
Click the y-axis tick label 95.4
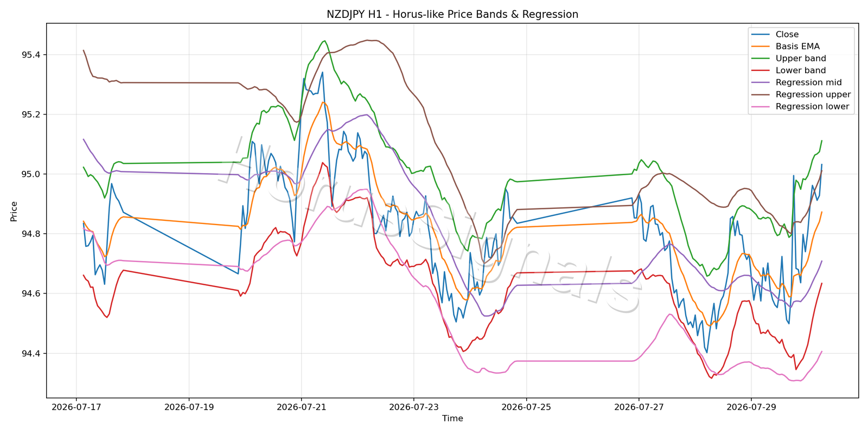point(31,55)
